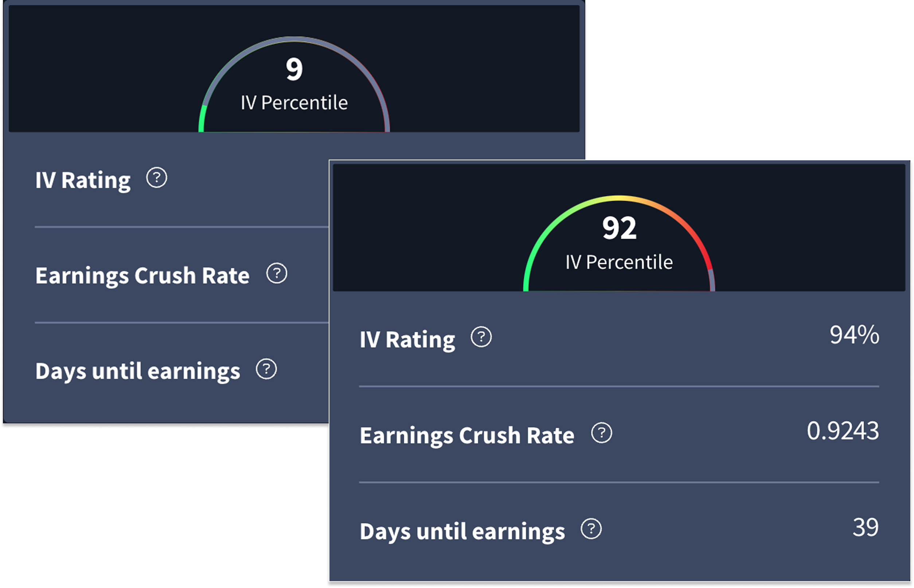This screenshot has height=588, width=914.
Task: Click the IV Percentile gauge number 9
Action: [294, 70]
